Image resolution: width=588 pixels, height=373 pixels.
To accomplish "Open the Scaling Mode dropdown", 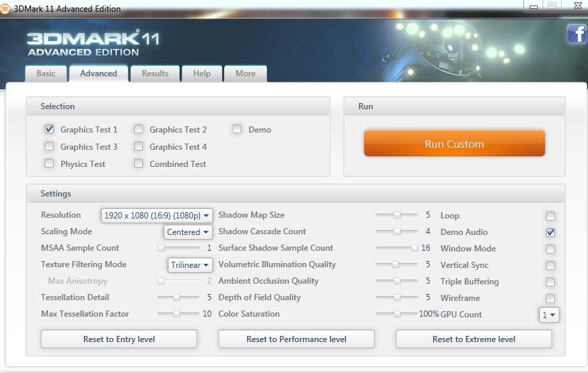I will tap(188, 232).
